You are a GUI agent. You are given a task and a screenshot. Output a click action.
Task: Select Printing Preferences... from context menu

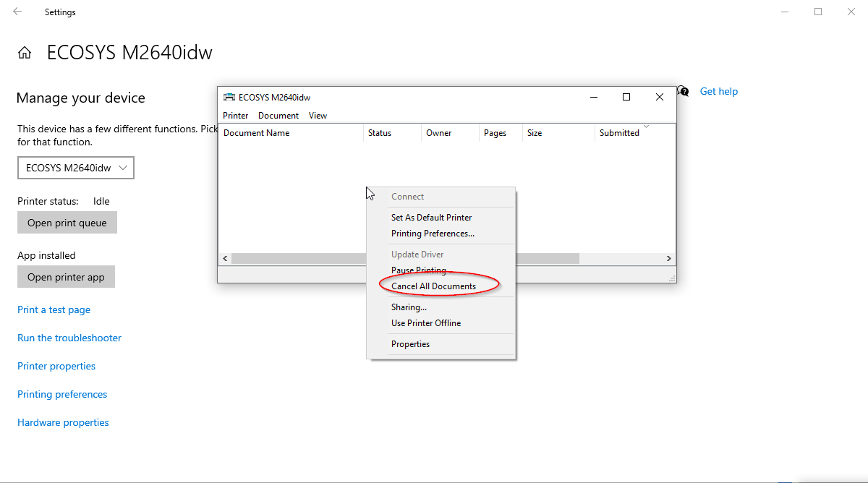pos(433,234)
